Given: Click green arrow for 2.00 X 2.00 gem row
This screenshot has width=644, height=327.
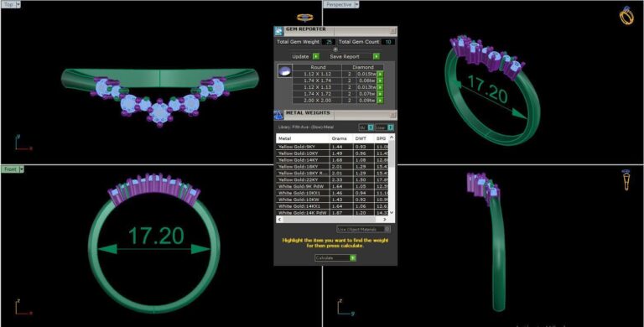Looking at the screenshot, I should [x=381, y=101].
